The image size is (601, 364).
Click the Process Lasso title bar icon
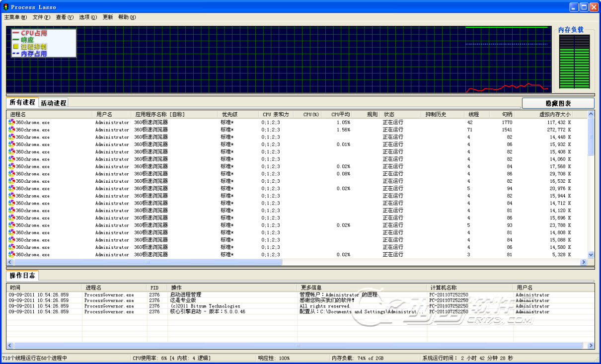[x=6, y=7]
